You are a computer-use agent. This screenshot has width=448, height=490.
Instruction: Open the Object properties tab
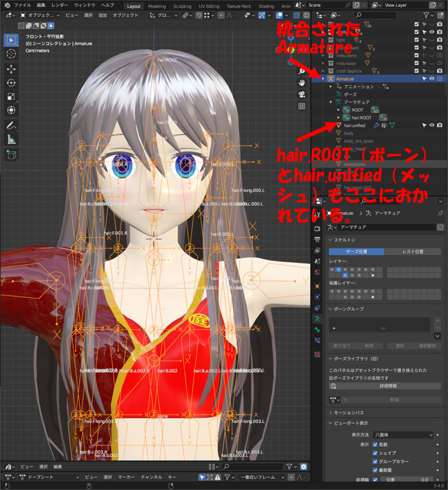(x=317, y=286)
